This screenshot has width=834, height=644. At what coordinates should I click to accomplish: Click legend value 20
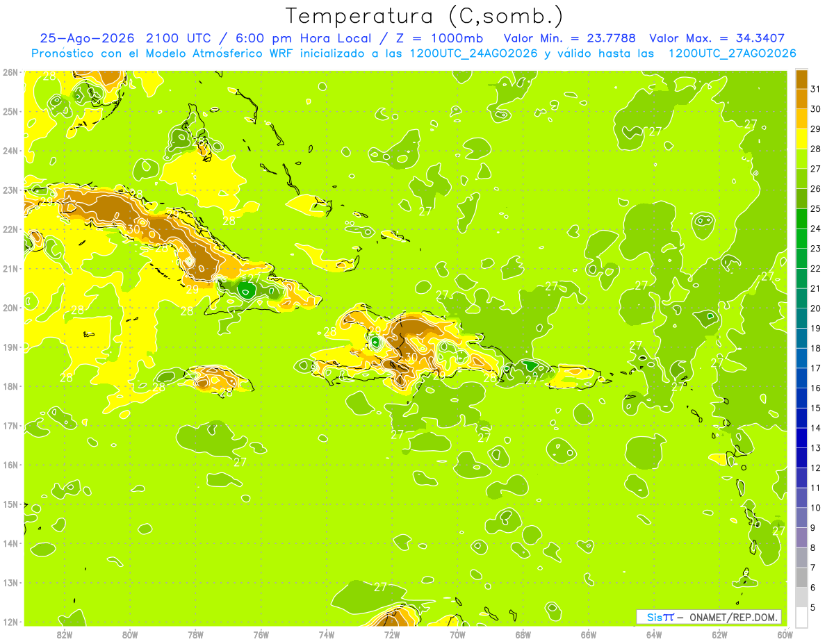[x=815, y=308]
